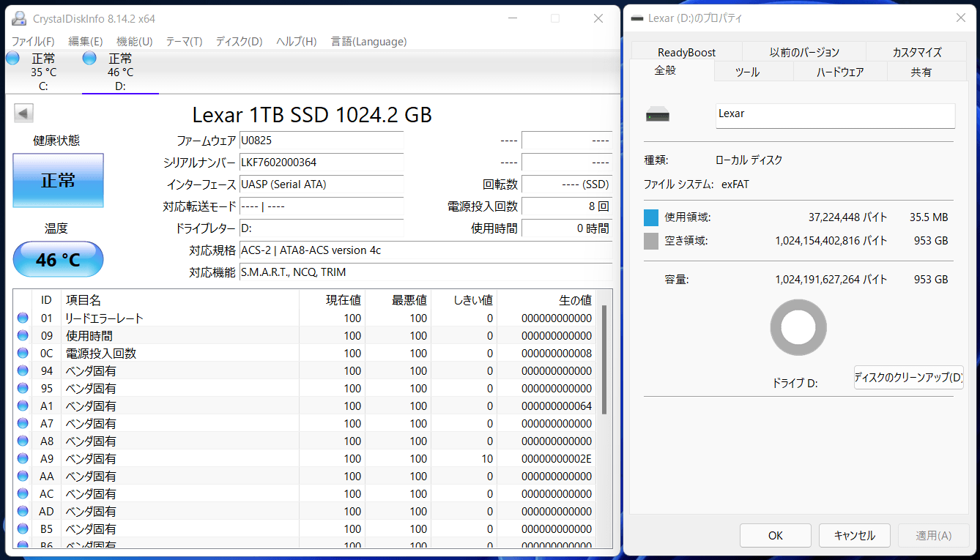
Task: Click the 対応機能 S.M.A.R.T., NCQ, TRIM field
Action: click(426, 272)
